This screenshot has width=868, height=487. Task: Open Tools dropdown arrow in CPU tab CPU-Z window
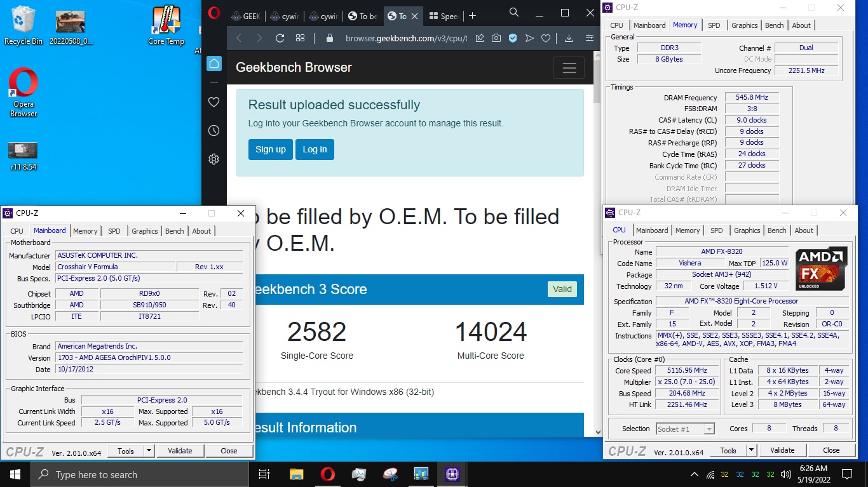[752, 450]
